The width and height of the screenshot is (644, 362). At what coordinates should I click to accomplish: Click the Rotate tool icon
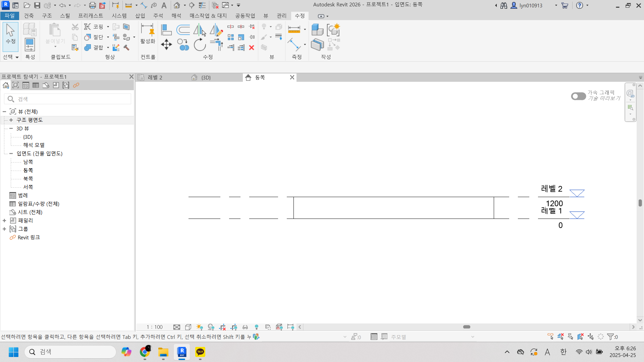(x=200, y=45)
